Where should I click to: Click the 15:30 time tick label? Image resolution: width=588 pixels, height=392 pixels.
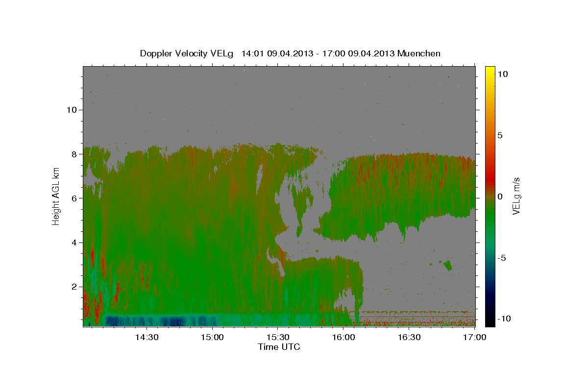point(278,337)
